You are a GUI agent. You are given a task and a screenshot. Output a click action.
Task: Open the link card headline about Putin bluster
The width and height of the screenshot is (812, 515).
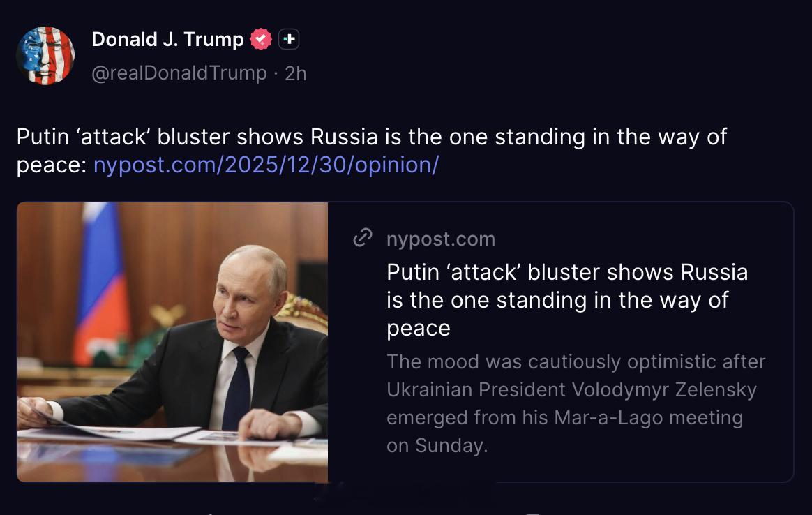point(567,300)
